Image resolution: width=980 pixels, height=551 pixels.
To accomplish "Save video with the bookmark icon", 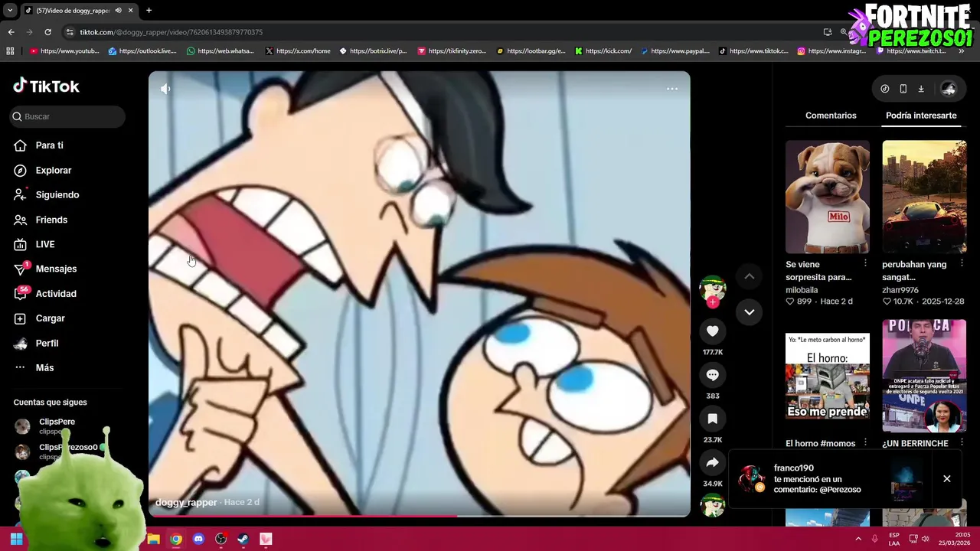I will [713, 419].
